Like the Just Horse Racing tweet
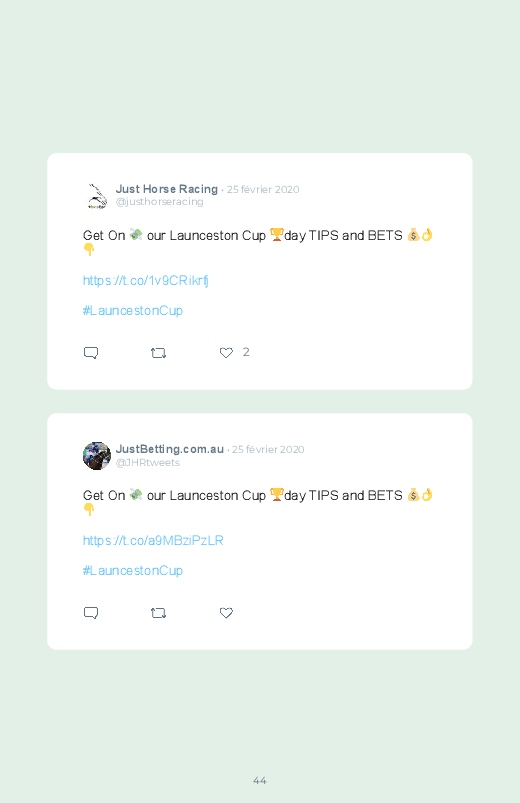This screenshot has height=803, width=520. click(226, 353)
